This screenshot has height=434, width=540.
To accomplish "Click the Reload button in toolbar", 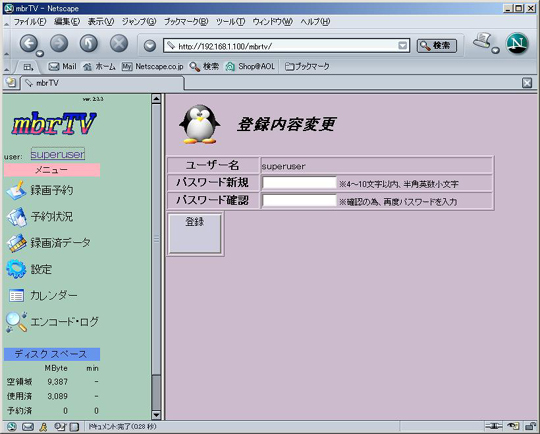I will (89, 44).
